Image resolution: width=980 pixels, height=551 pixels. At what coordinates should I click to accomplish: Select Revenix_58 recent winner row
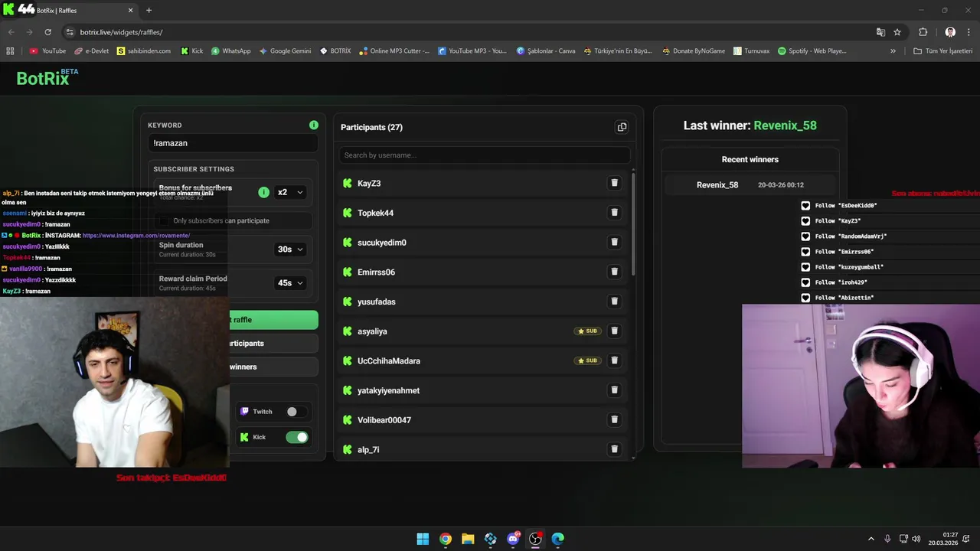click(750, 184)
